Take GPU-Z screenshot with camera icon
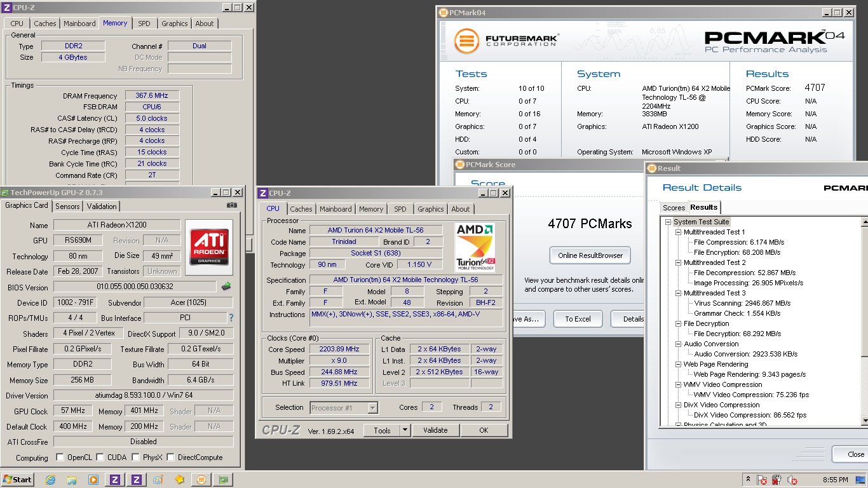This screenshot has width=868, height=488. [232, 205]
